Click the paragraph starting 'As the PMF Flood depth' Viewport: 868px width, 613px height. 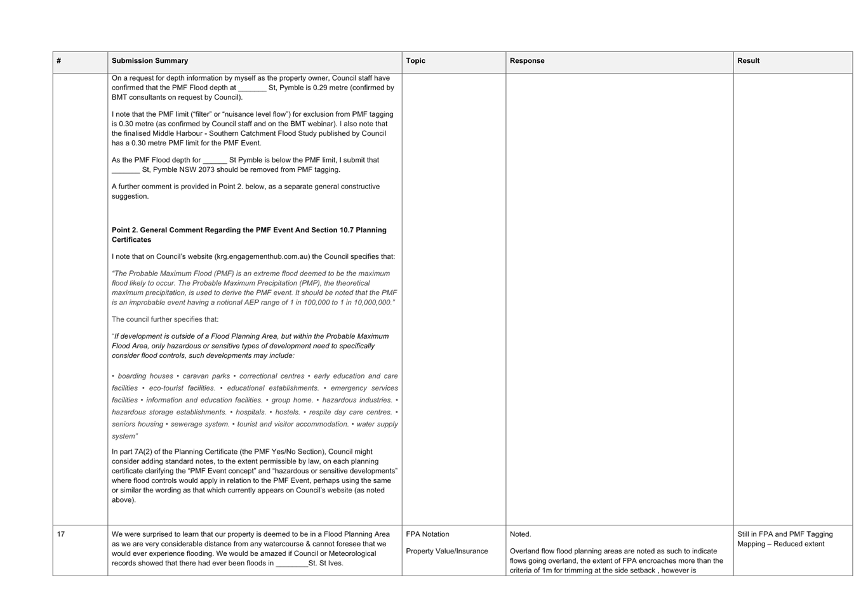point(245,165)
